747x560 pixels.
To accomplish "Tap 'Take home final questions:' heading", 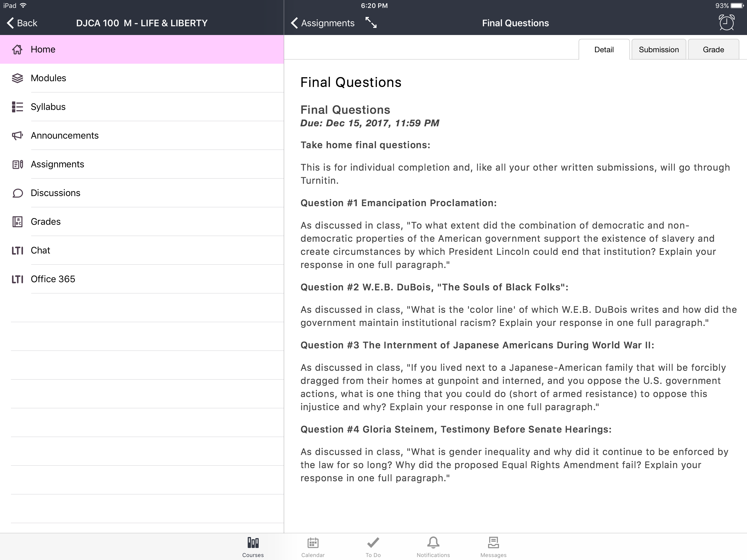I will click(x=365, y=145).
